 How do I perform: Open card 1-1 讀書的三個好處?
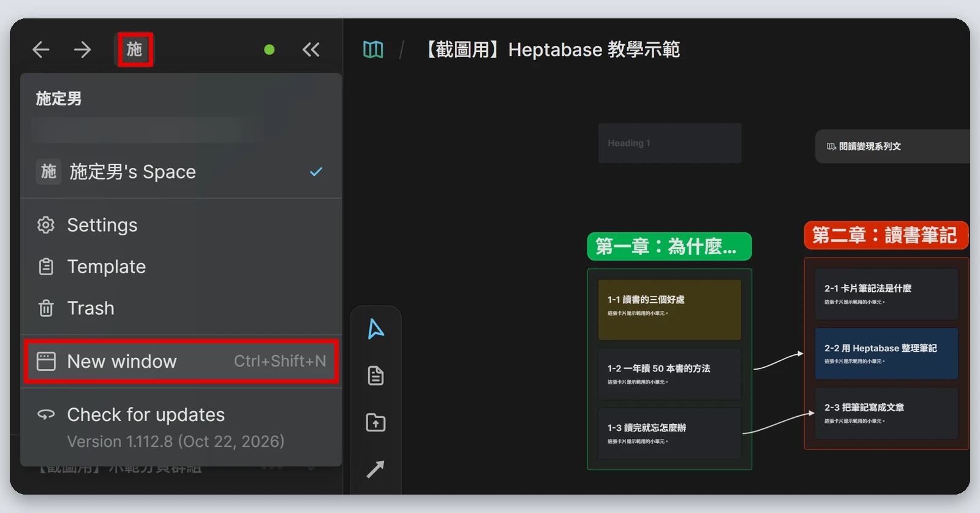point(670,310)
